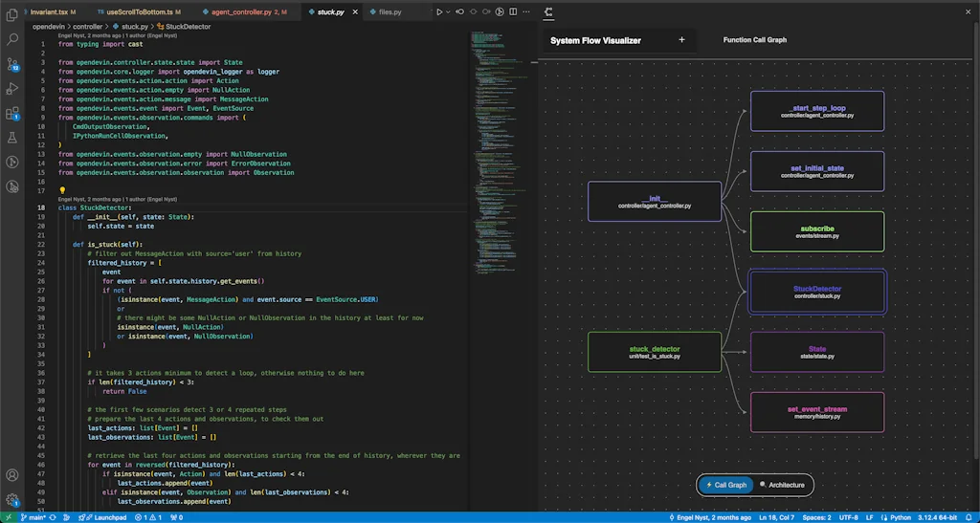Select the _start_step_loop node
Viewport: 980px width, 523px height.
click(x=817, y=111)
